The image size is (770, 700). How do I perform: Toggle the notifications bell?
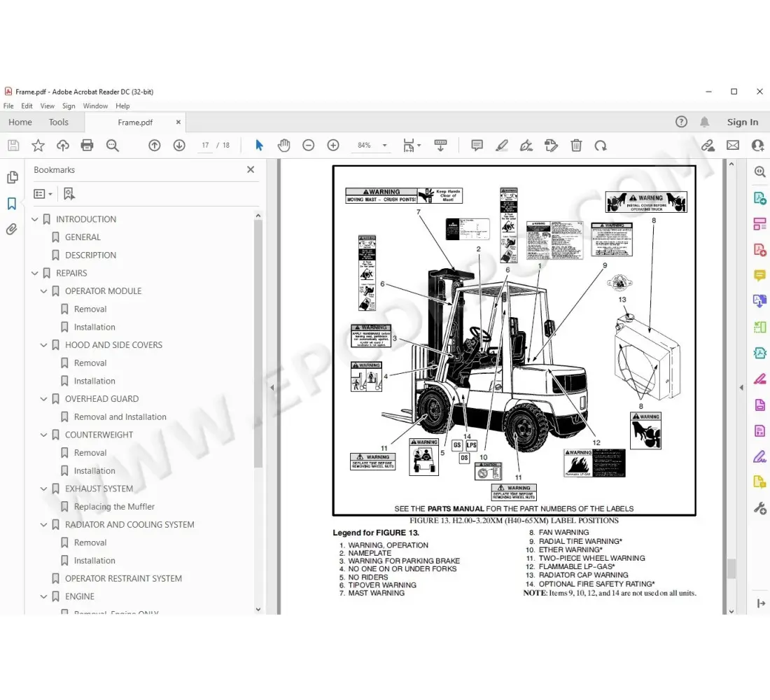pos(705,121)
